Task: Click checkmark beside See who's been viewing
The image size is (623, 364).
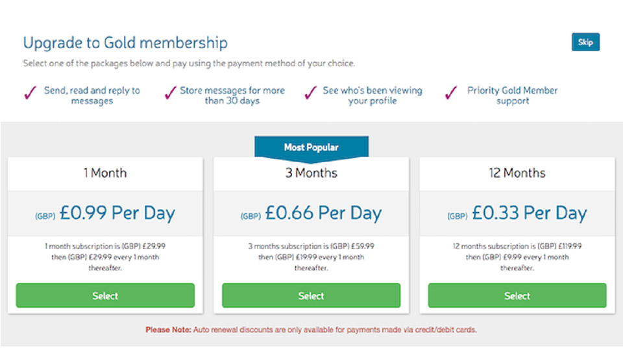Action: coord(311,94)
